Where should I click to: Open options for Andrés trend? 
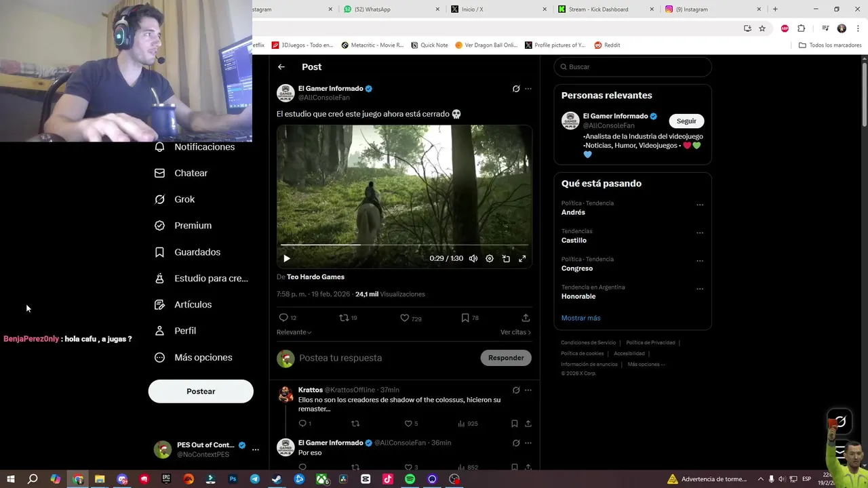(700, 205)
